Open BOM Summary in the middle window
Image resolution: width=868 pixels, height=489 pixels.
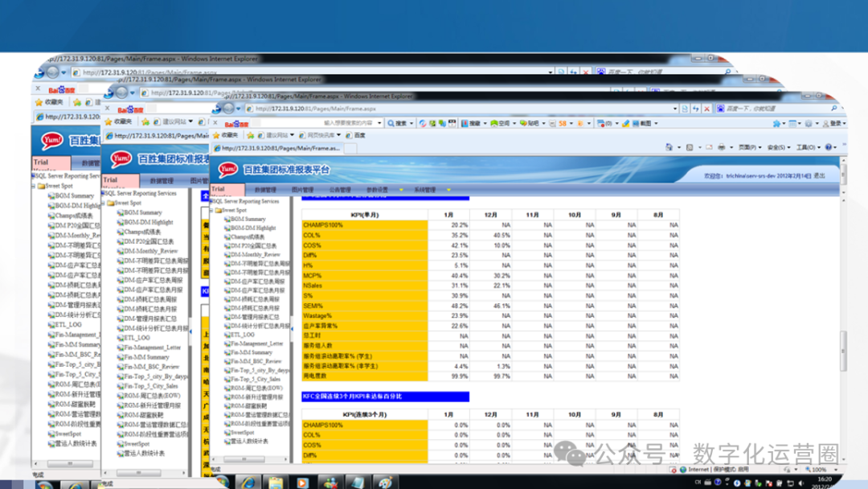click(143, 212)
